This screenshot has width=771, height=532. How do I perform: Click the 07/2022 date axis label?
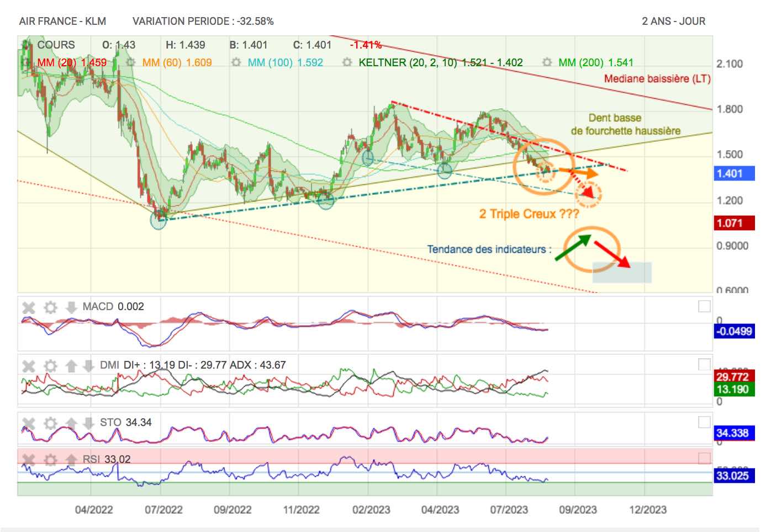tap(163, 509)
